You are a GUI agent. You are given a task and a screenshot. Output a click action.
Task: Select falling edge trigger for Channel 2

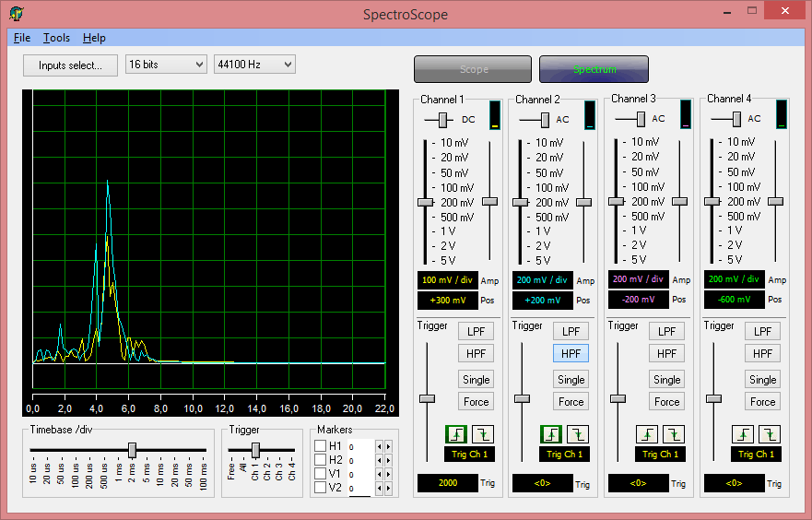(x=576, y=433)
